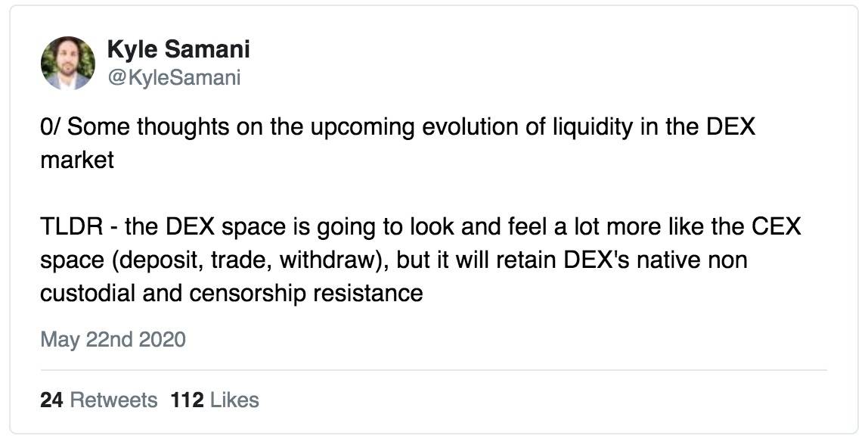Viewport: 868px width, 442px height.
Task: Click the divider line above the stats
Action: click(x=433, y=370)
